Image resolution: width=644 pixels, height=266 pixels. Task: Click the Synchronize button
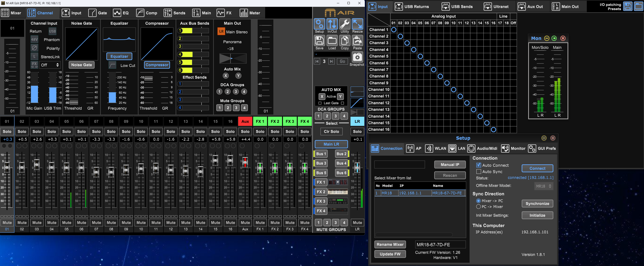tap(537, 204)
